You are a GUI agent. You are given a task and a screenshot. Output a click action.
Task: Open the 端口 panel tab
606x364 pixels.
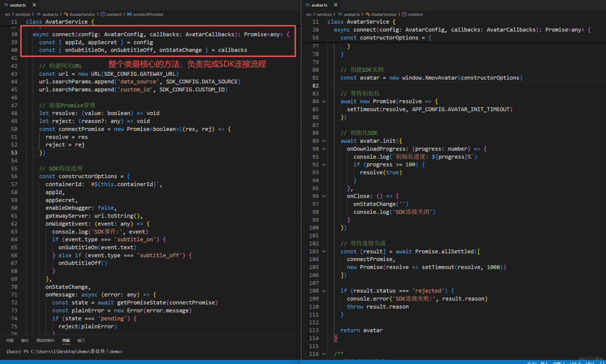(81, 340)
